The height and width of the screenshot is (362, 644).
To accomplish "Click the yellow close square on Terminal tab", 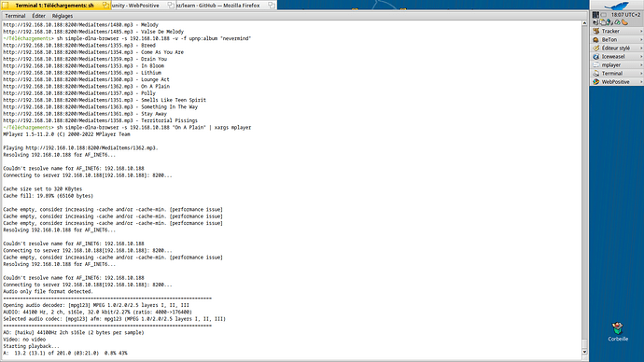I will [6, 6].
